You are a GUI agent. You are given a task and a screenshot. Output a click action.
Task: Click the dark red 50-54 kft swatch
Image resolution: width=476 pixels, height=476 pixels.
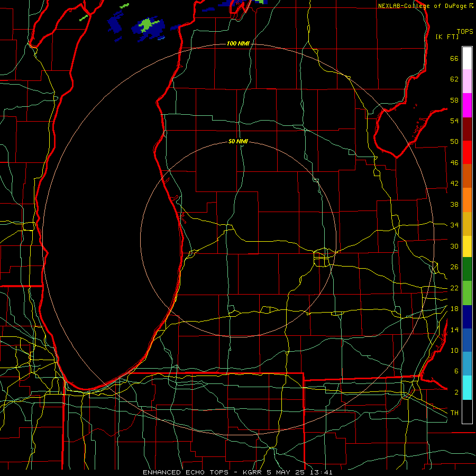pyautogui.click(x=467, y=129)
